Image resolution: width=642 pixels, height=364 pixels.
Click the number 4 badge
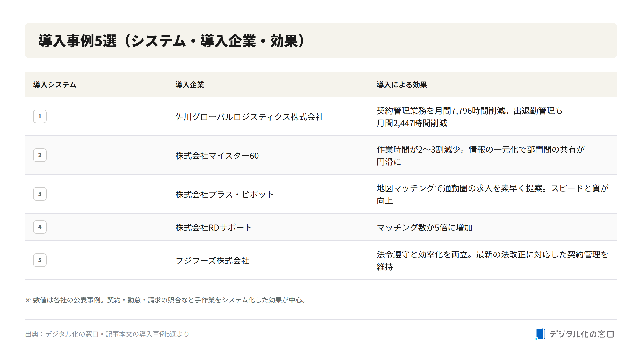tap(40, 227)
